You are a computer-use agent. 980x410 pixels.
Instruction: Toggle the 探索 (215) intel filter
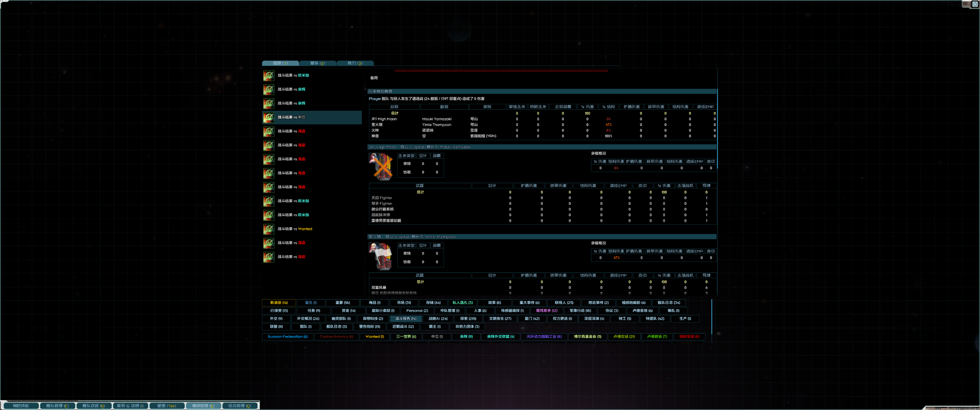coord(467,319)
